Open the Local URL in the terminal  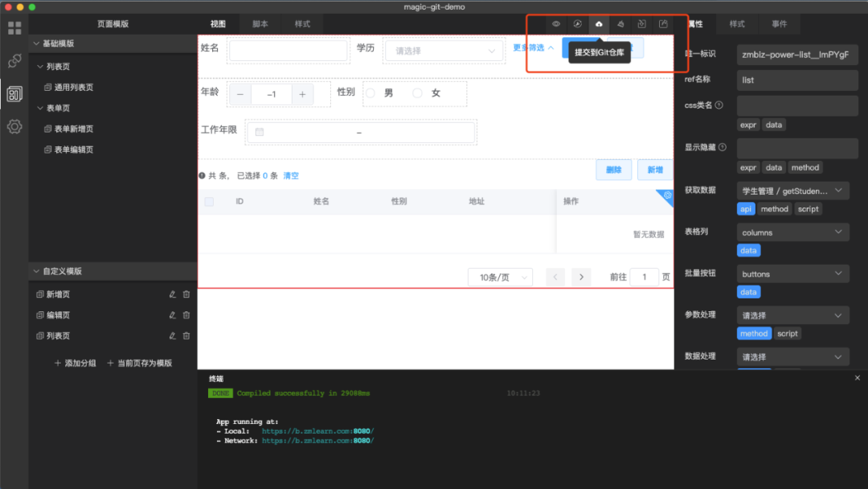(x=317, y=431)
